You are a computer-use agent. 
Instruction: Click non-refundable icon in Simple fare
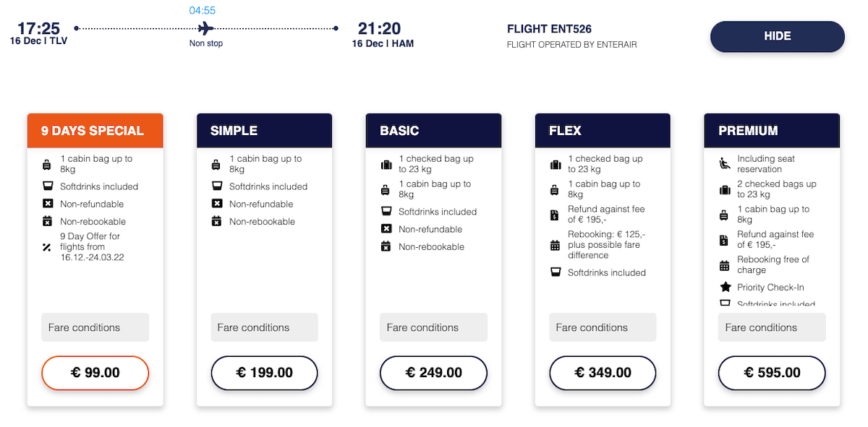click(x=216, y=204)
